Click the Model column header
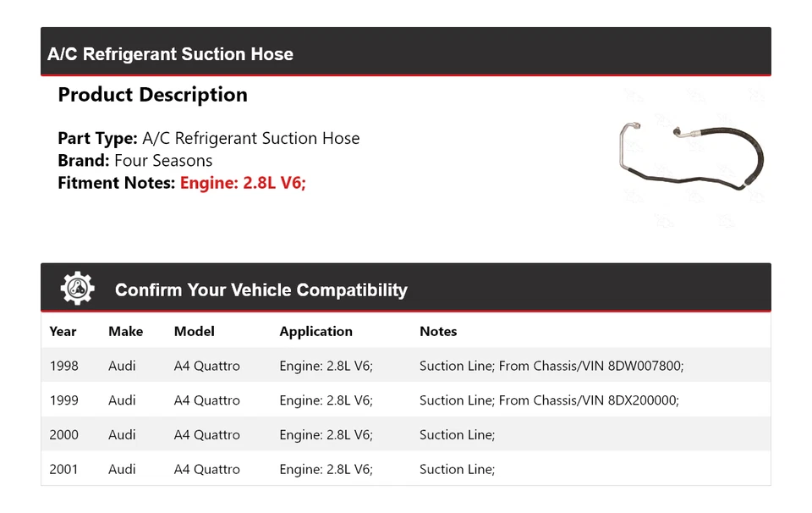Image resolution: width=812 pixels, height=513 pixels. [194, 332]
